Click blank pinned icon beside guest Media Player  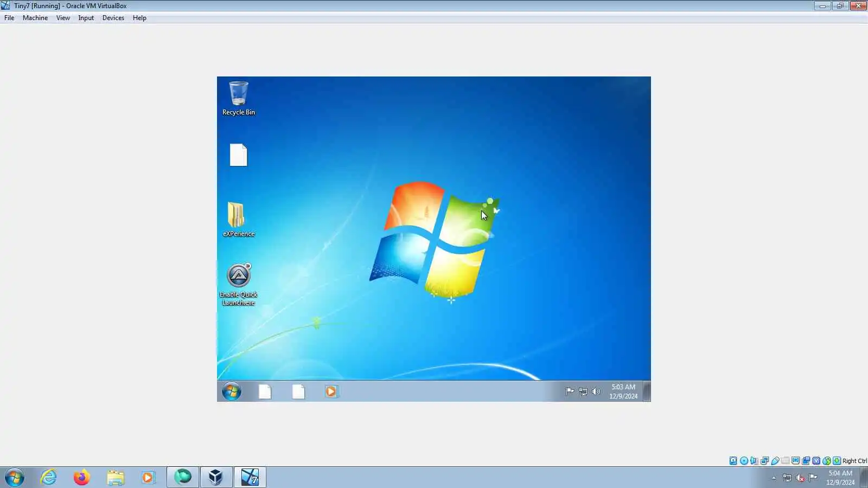[x=298, y=391]
